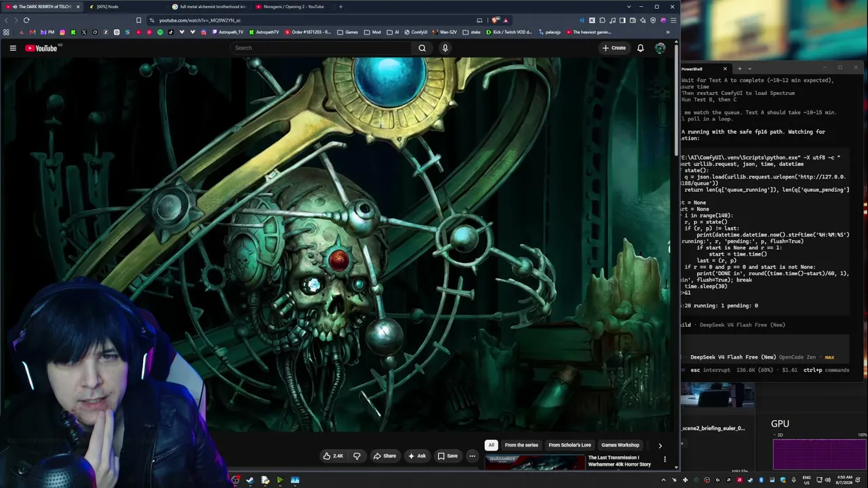Select the Games Workshop chip
Screen dimensions: 868x488
[x=620, y=445]
